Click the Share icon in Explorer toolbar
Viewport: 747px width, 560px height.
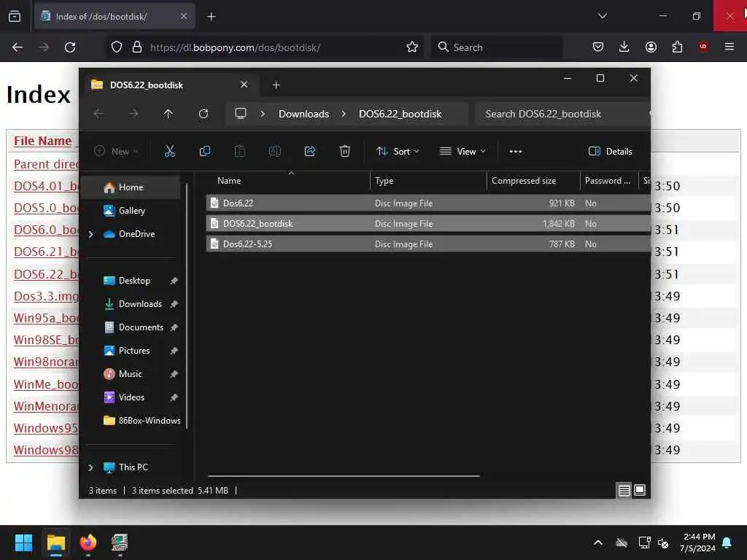coord(309,152)
